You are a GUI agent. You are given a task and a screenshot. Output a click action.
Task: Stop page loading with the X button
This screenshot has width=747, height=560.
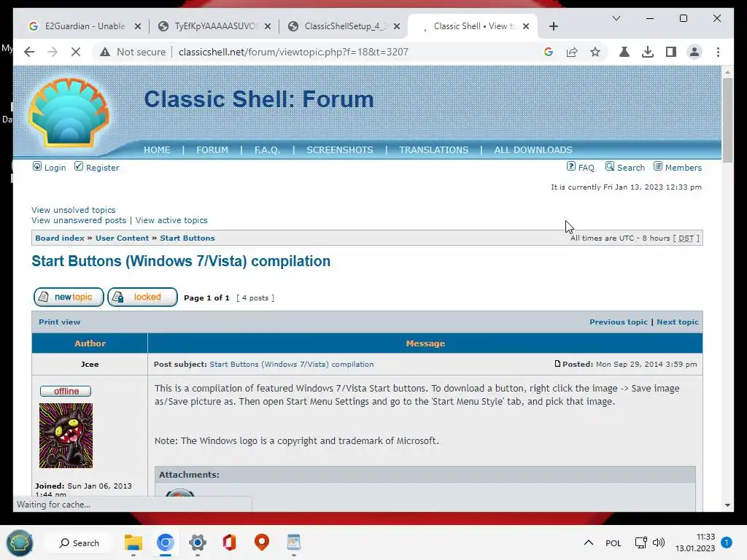[76, 52]
